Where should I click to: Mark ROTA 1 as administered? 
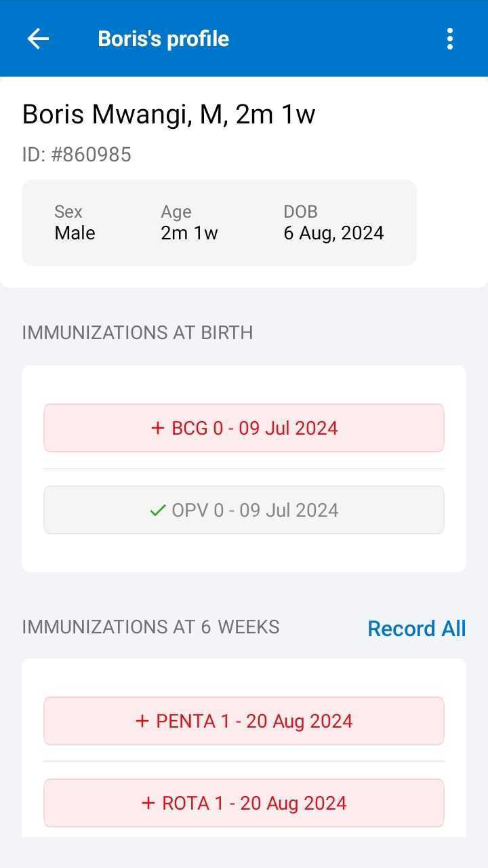click(244, 803)
